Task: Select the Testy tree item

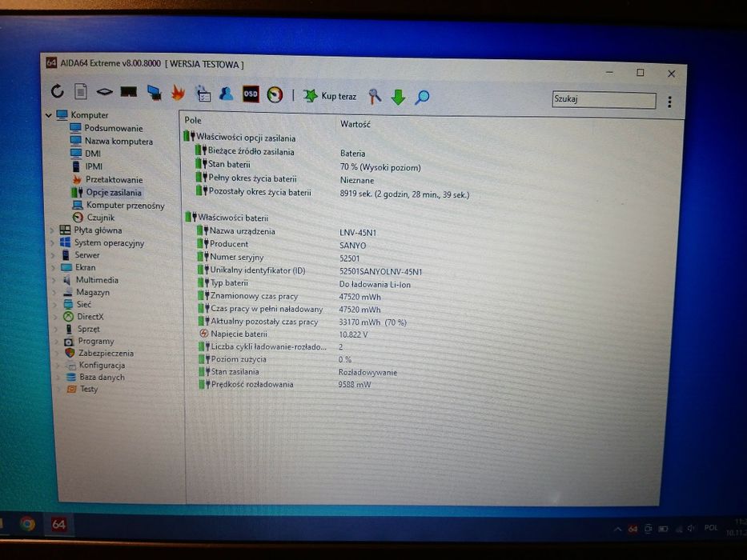Action: [x=89, y=389]
